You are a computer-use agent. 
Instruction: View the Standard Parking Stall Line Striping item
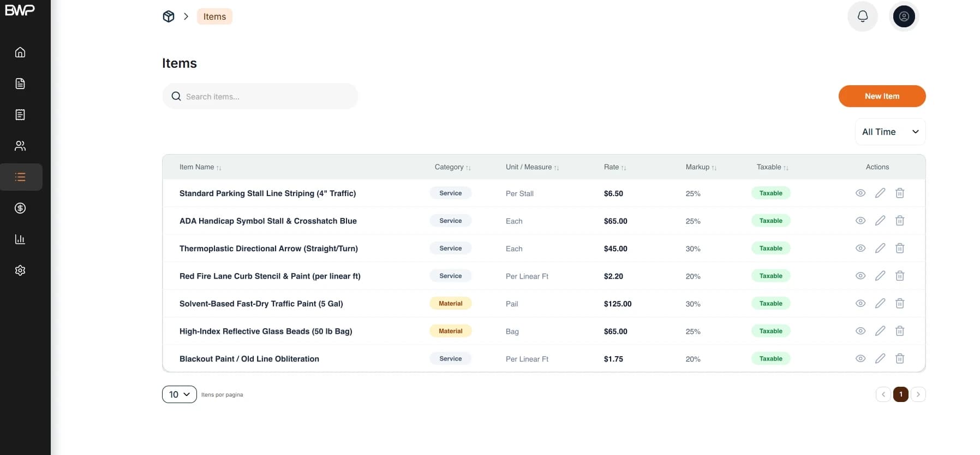(861, 193)
